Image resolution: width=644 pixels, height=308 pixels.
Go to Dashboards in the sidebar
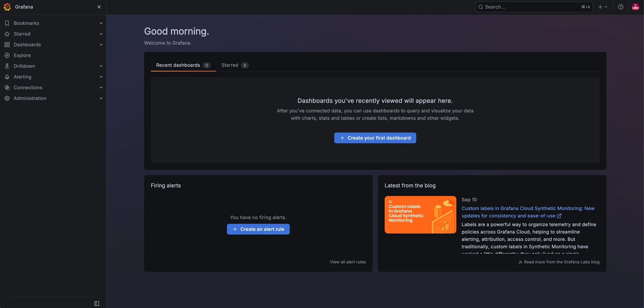point(27,45)
